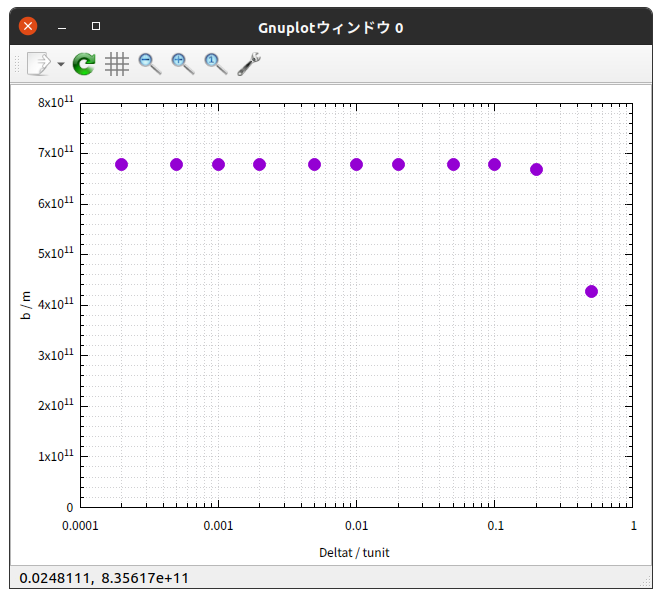This screenshot has width=662, height=598.
Task: Maximize the Gnuplot window
Action: [x=96, y=26]
